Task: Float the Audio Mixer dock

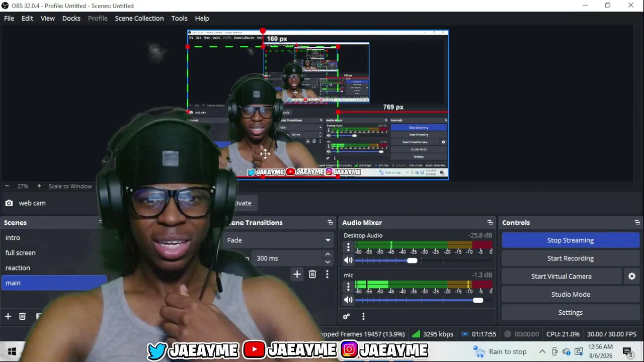Action: pyautogui.click(x=490, y=222)
